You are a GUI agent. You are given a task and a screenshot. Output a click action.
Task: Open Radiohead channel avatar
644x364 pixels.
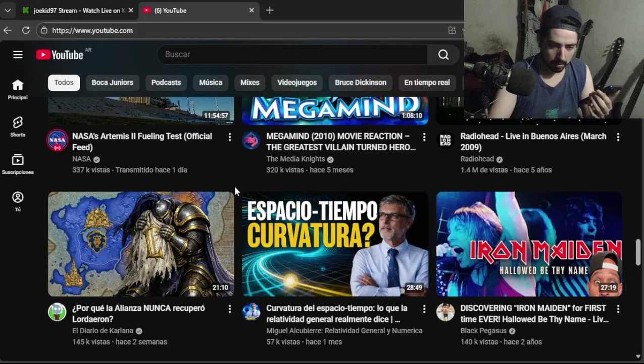pyautogui.click(x=445, y=140)
